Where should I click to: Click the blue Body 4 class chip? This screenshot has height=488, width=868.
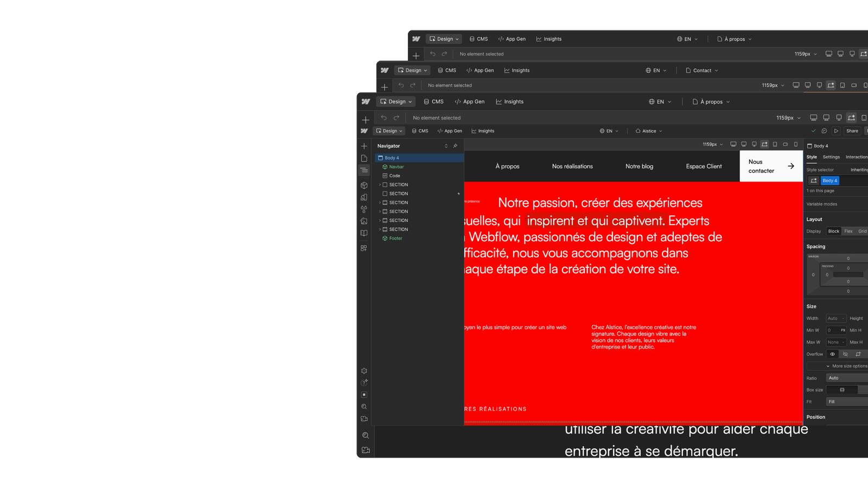830,181
